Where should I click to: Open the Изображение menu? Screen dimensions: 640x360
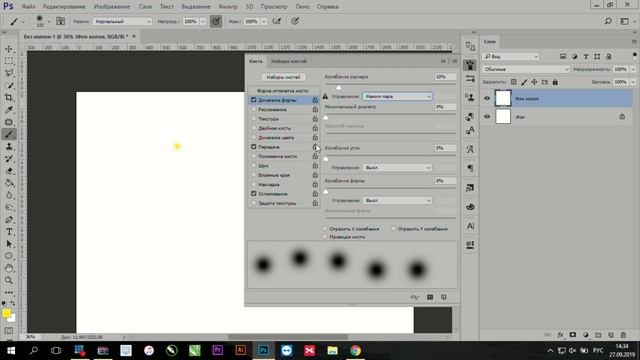point(112,7)
